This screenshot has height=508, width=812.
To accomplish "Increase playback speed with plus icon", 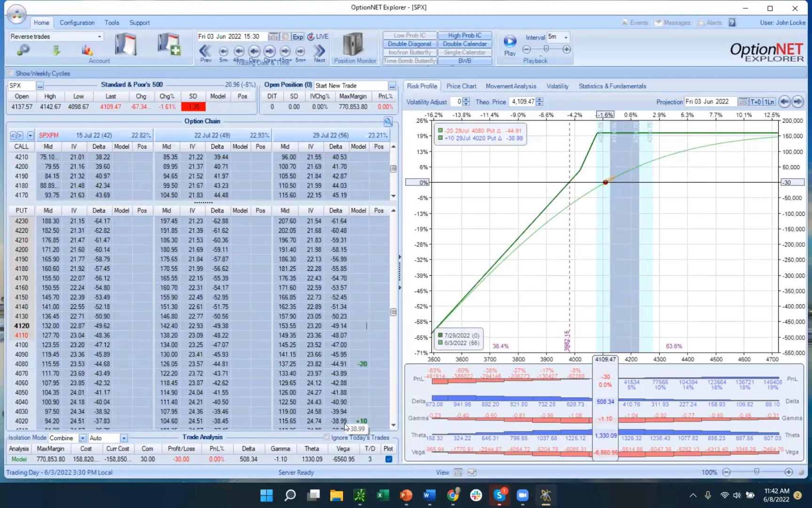I will point(567,49).
